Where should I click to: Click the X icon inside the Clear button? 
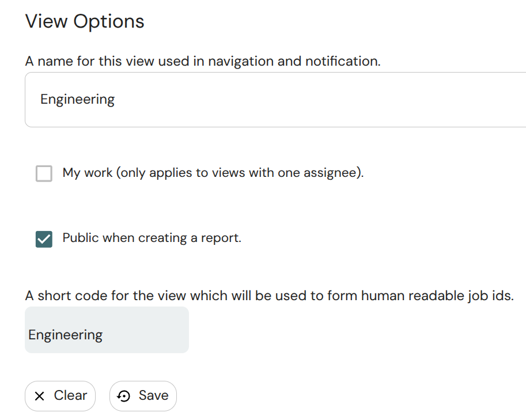click(40, 396)
